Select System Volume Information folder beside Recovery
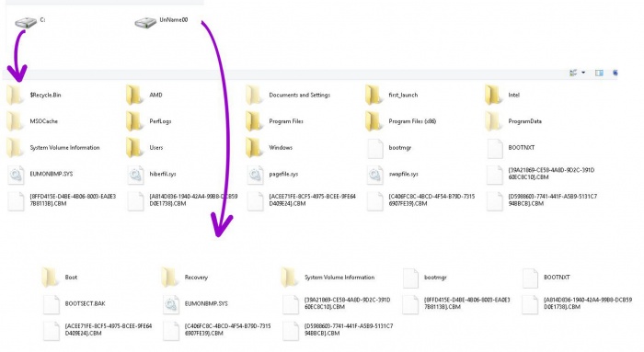 tap(328, 278)
